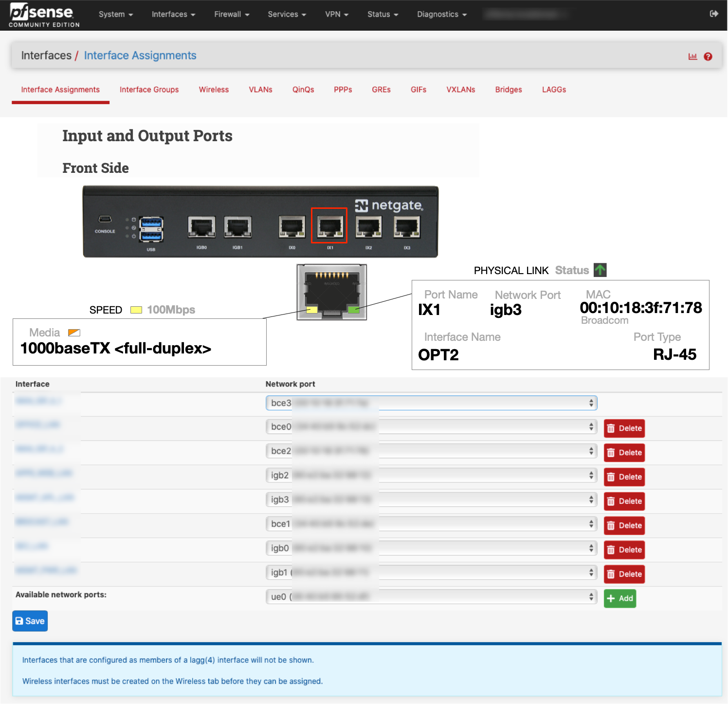This screenshot has width=728, height=704.
Task: Expand the bce0 network port dropdown
Action: tap(432, 427)
